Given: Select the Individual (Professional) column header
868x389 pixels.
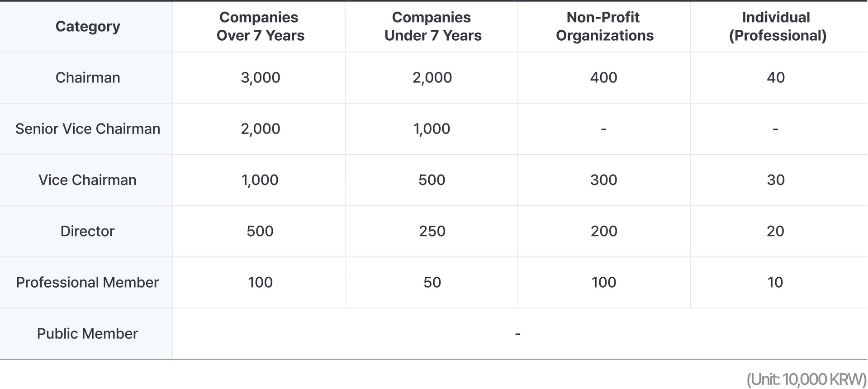Looking at the screenshot, I should (x=777, y=27).
